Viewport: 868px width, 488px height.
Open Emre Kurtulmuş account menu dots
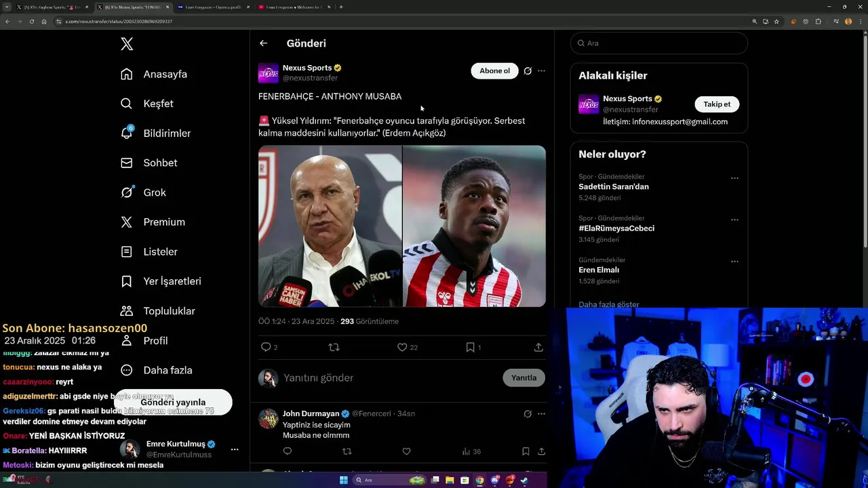(x=235, y=449)
